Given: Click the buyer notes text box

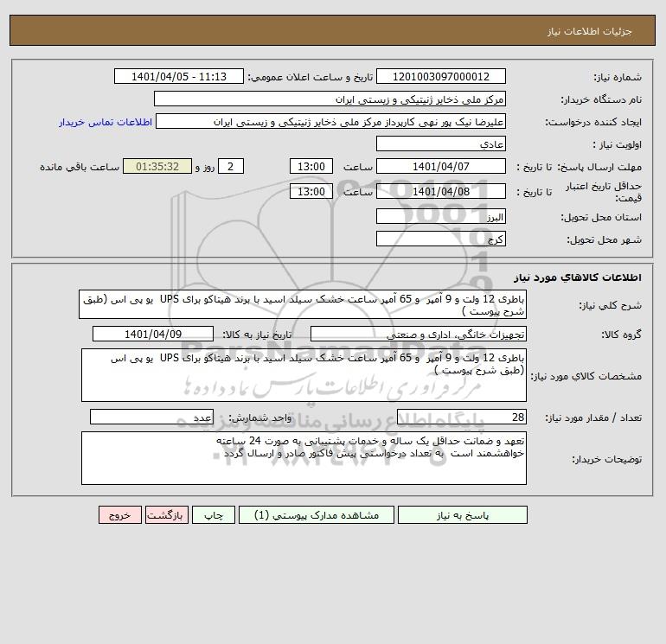Looking at the screenshot, I should tap(304, 458).
